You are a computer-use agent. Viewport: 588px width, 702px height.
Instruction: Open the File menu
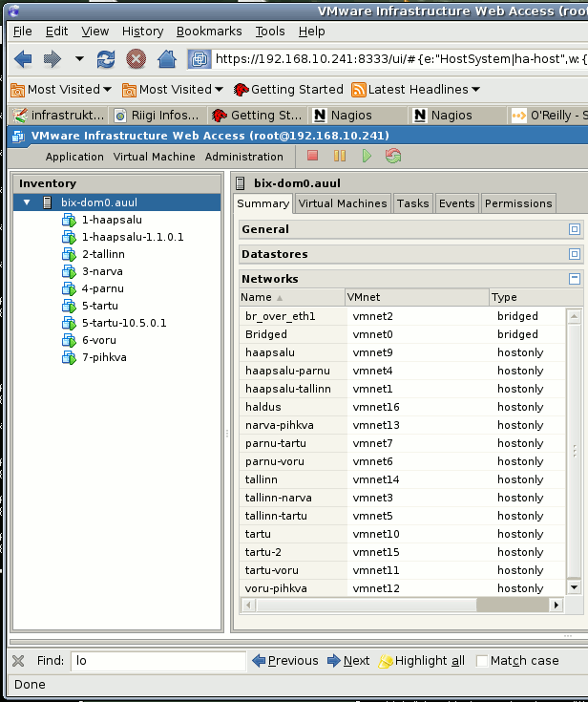click(22, 32)
